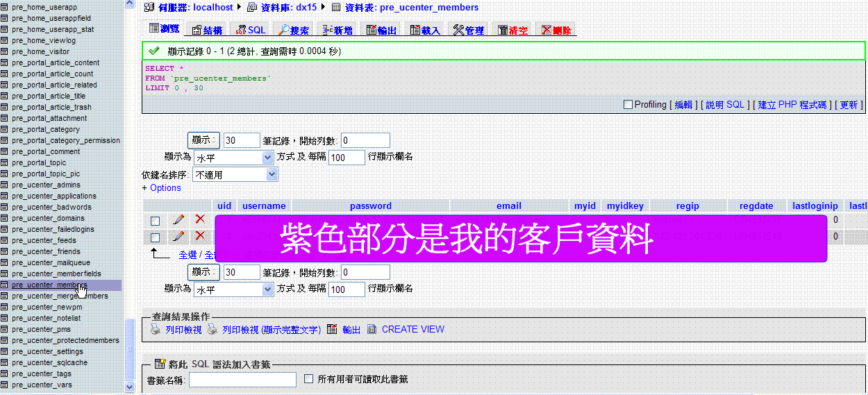Open the upper 顯示為 水平 dropdown
Screen dimensions: 868x395
234,158
